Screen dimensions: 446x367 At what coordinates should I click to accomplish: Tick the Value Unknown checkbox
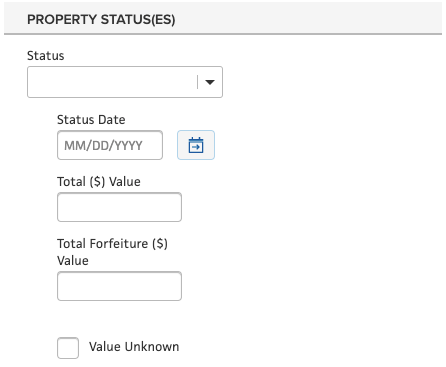68,348
